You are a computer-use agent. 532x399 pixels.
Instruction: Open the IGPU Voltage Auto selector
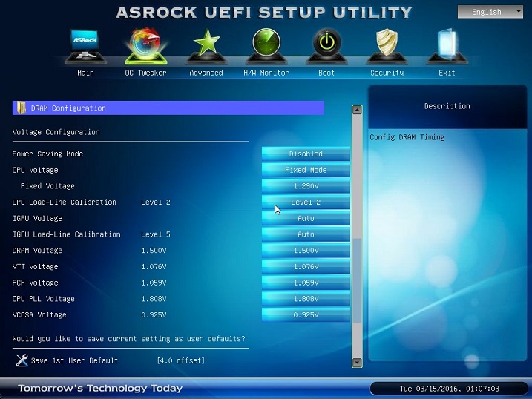(x=306, y=218)
